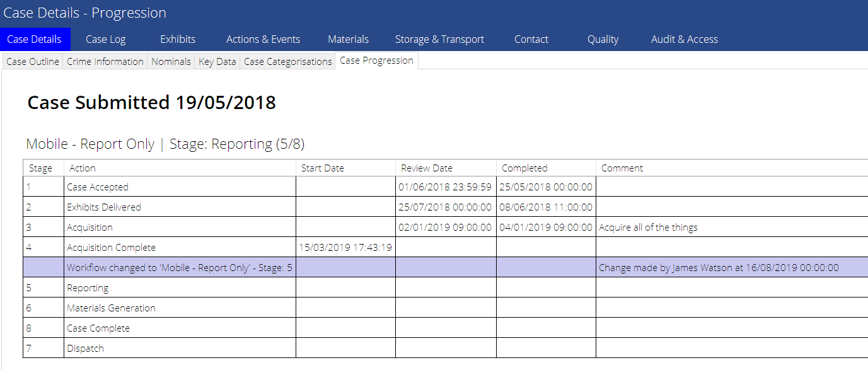Screen dimensions: 868x370
Task: Select the Workflow changed highlighted row
Action: [x=180, y=267]
